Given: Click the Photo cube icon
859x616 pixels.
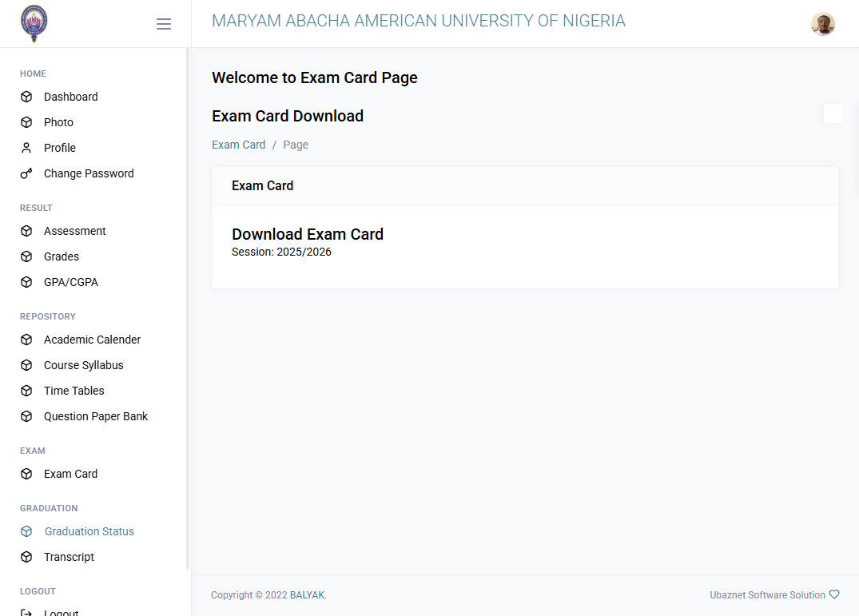Looking at the screenshot, I should click(26, 122).
